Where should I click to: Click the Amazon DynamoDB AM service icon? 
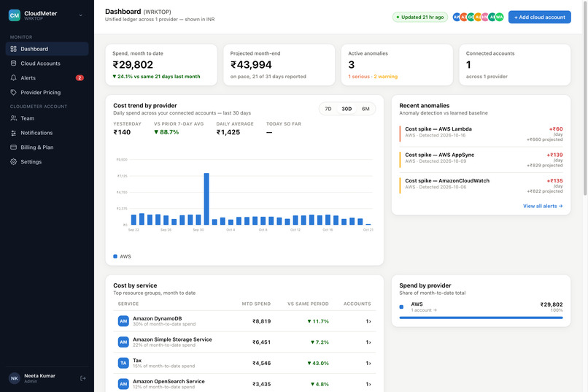tap(123, 321)
